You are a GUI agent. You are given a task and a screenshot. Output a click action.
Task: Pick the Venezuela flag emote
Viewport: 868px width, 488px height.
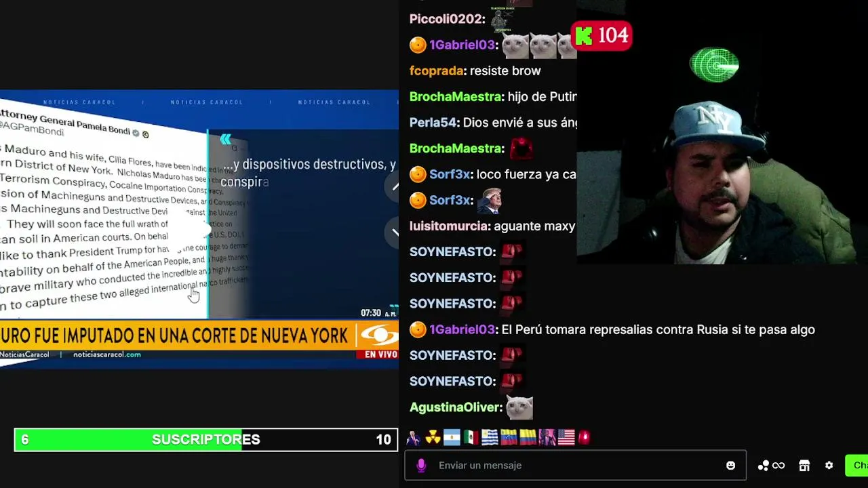click(509, 437)
